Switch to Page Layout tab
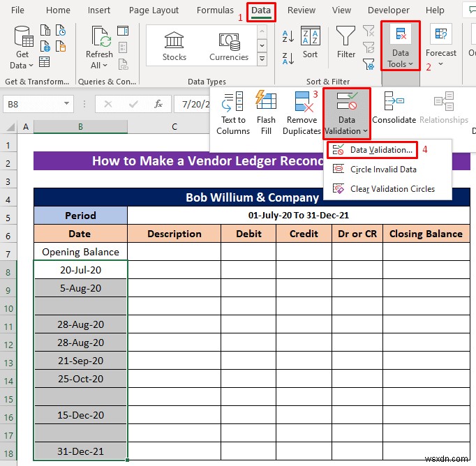Screen dimensions: 476x466 [154, 10]
